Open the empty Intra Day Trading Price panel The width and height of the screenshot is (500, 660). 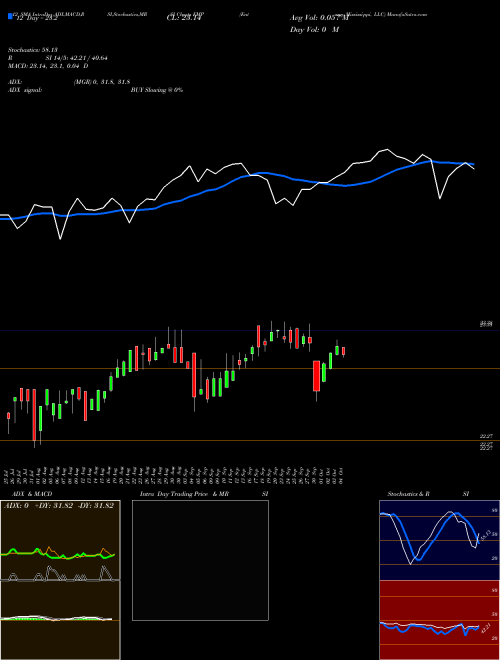pyautogui.click(x=200, y=560)
